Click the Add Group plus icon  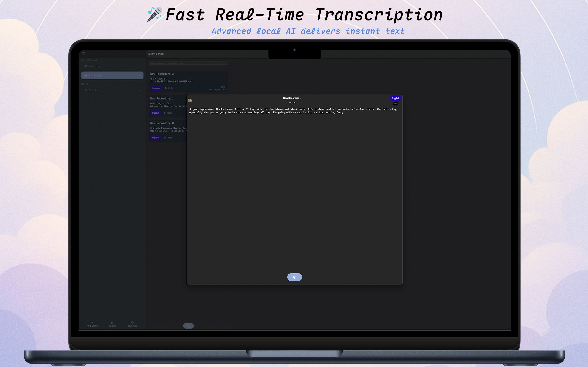click(92, 323)
